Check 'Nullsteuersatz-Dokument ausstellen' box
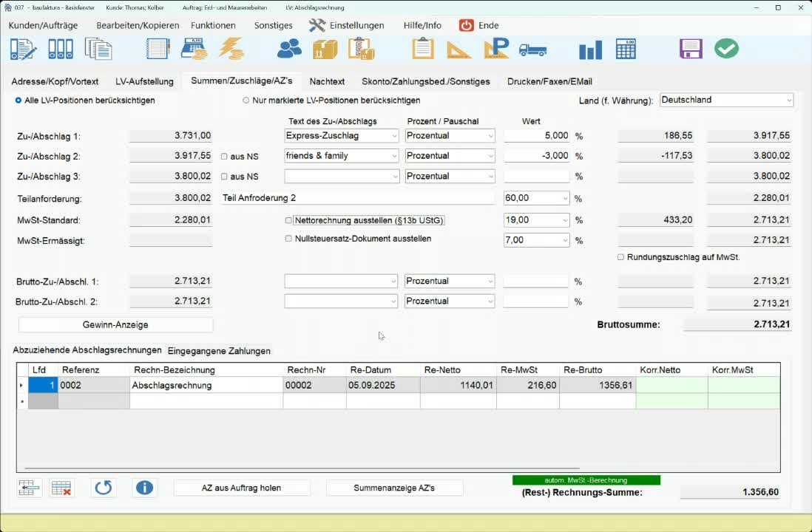The width and height of the screenshot is (812, 532). tap(288, 239)
